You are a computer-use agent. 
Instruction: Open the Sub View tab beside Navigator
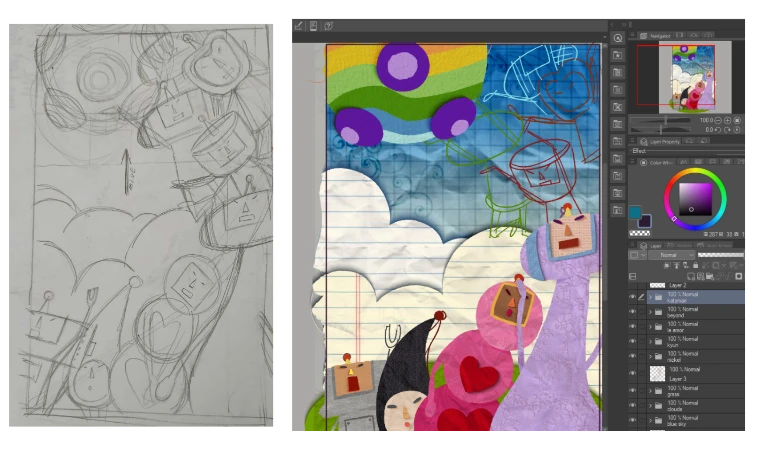tap(680, 36)
